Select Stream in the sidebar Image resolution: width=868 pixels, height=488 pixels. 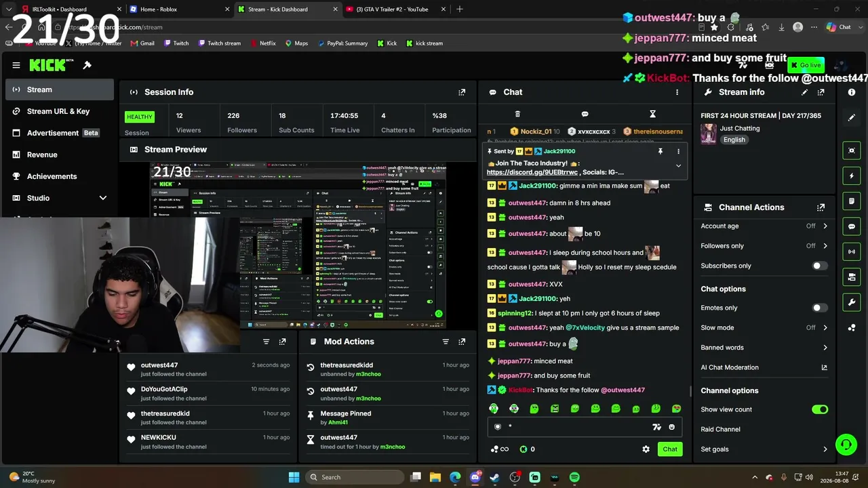60,89
